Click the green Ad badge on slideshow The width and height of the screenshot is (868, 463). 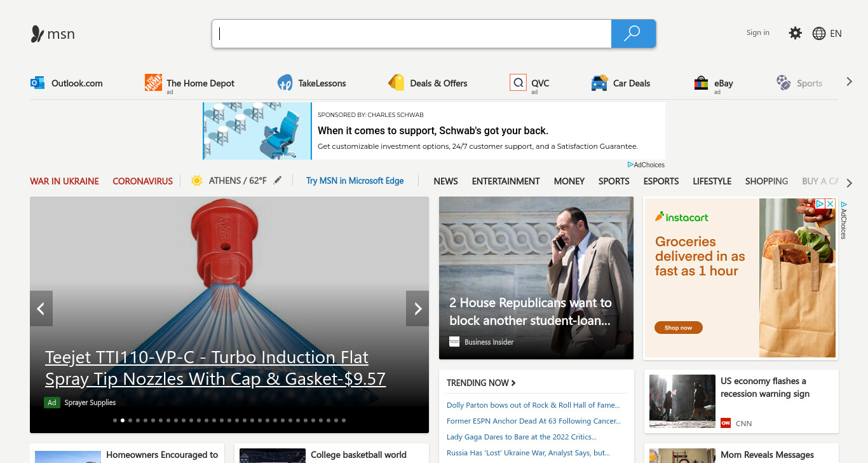point(52,403)
